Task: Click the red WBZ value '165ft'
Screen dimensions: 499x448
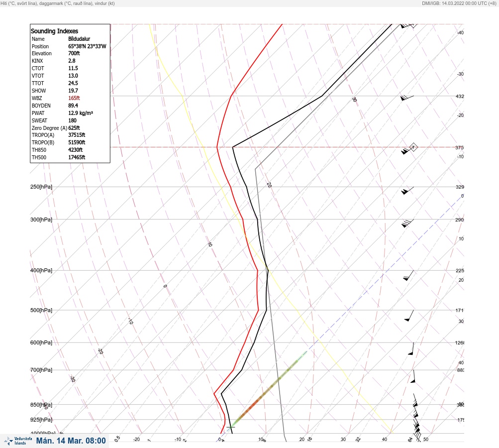Action: [x=74, y=98]
